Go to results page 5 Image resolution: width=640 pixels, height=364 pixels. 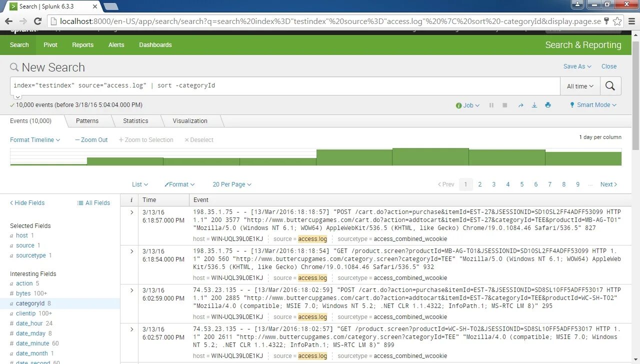point(522,184)
